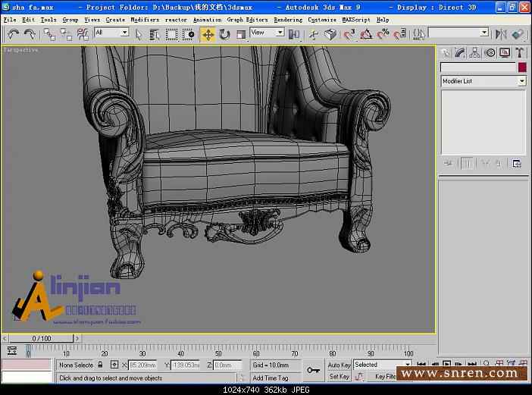
Task: Open the Modifiers menu
Action: pos(145,20)
